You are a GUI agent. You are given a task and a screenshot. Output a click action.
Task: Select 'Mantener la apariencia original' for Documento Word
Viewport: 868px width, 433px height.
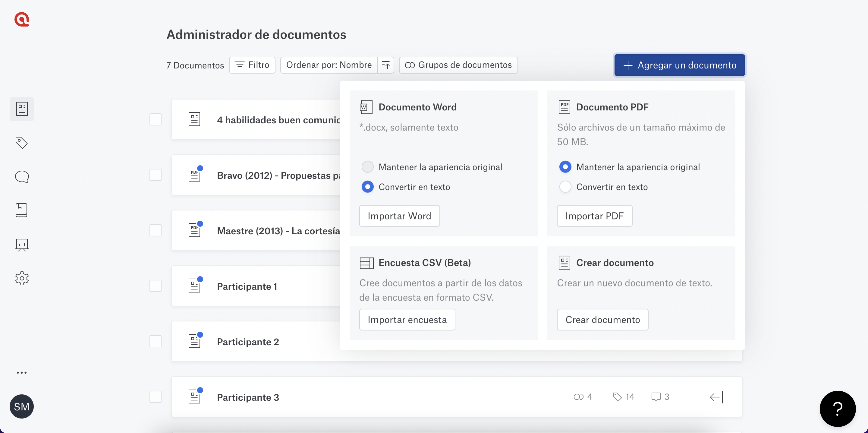click(368, 166)
